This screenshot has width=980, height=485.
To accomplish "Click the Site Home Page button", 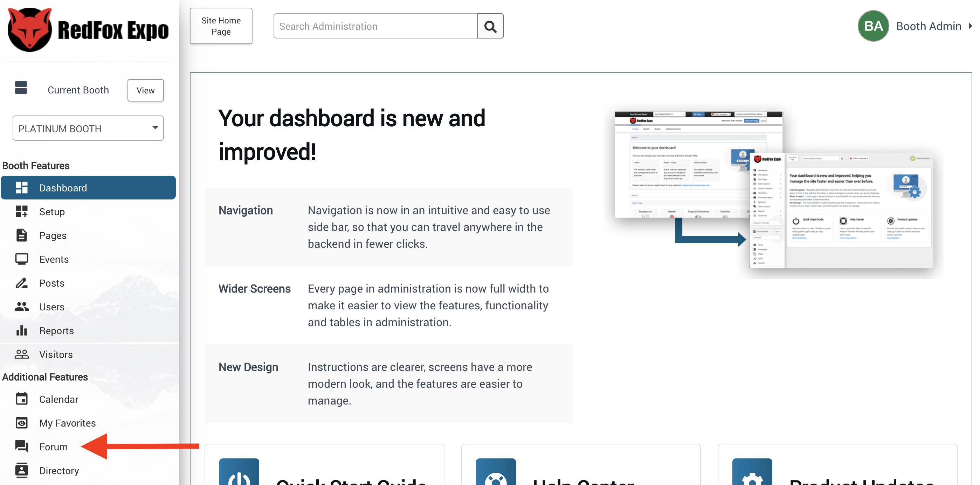I will pos(221,26).
